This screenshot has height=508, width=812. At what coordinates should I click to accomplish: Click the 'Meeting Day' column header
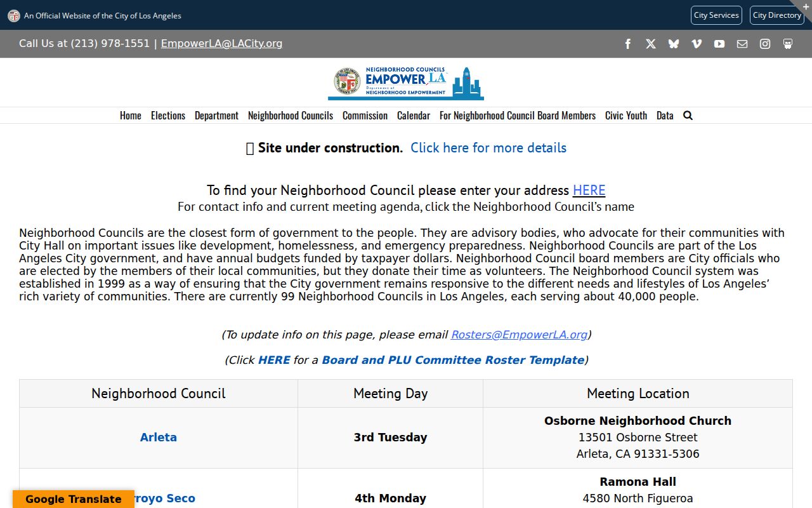[x=391, y=394]
